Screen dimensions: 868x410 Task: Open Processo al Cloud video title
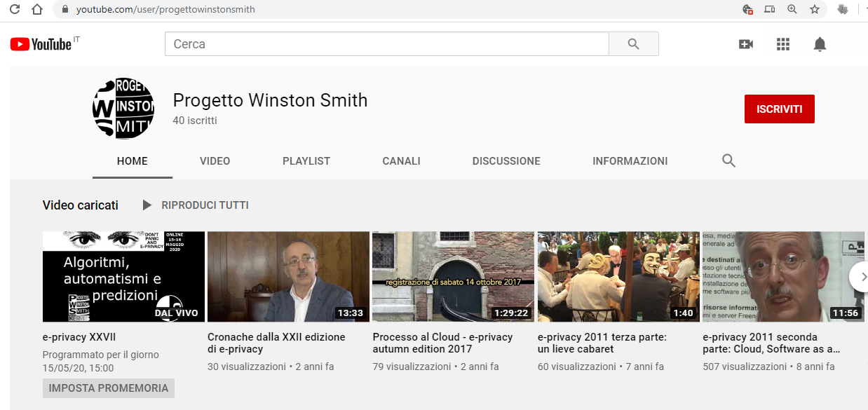click(x=442, y=343)
